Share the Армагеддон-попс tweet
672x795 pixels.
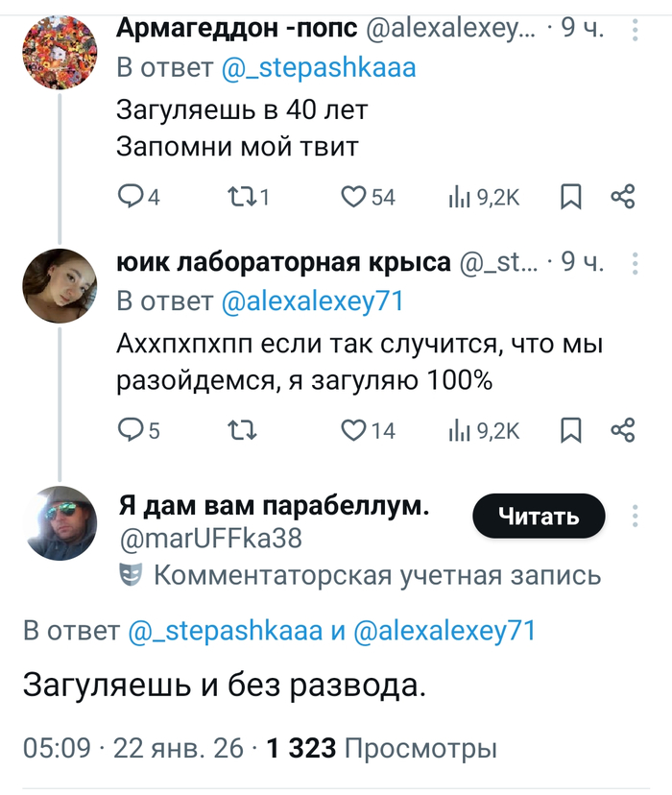623,198
